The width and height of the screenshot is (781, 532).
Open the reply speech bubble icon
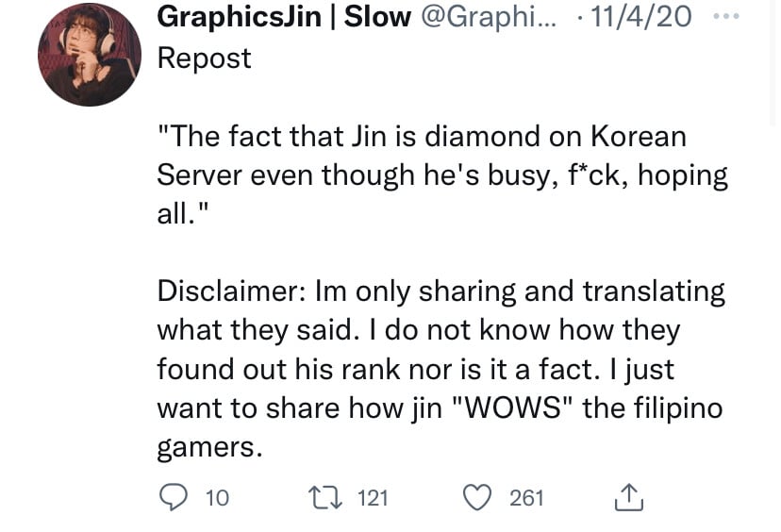point(174,498)
